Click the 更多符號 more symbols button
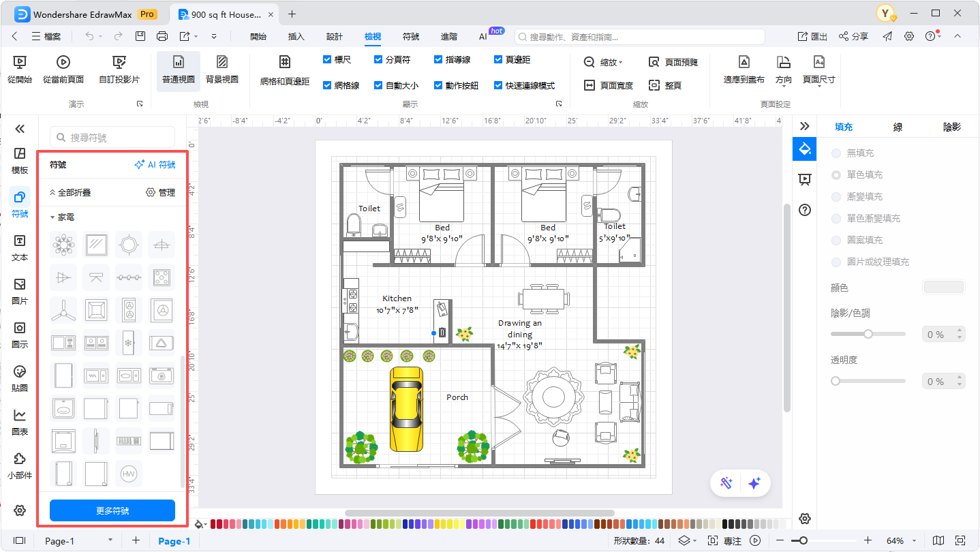This screenshot has width=980, height=552. (x=112, y=510)
